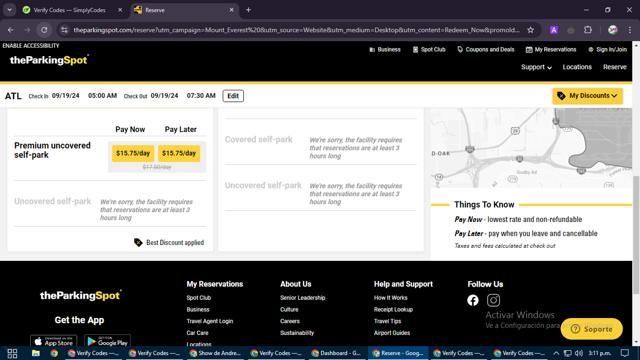
Task: Open the browser extensions puzzle icon
Action: 588,30
